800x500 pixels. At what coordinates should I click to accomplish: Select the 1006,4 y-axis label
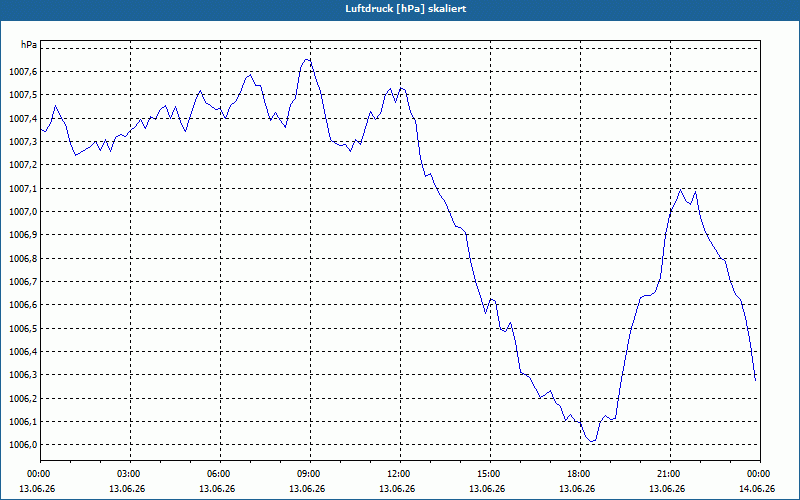23,352
